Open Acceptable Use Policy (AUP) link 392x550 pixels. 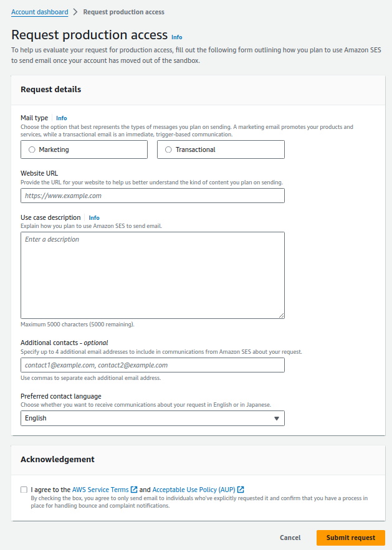pyautogui.click(x=194, y=490)
